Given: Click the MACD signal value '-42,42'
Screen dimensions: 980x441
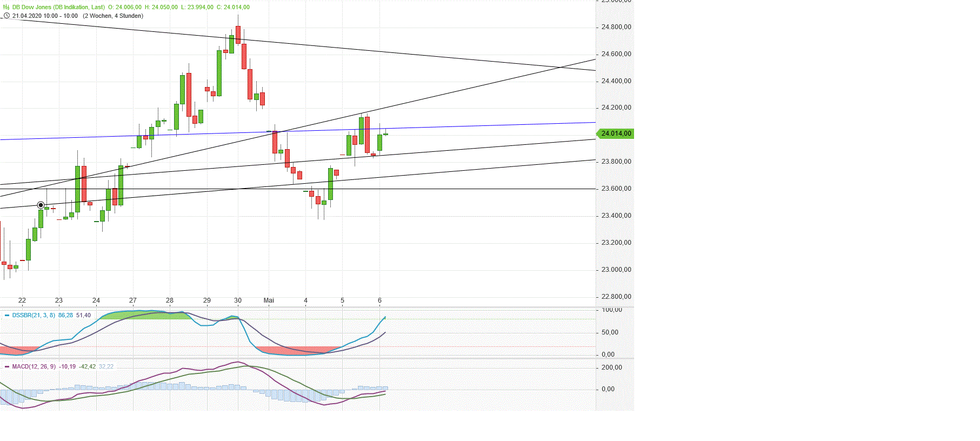Looking at the screenshot, I should 87,366.
